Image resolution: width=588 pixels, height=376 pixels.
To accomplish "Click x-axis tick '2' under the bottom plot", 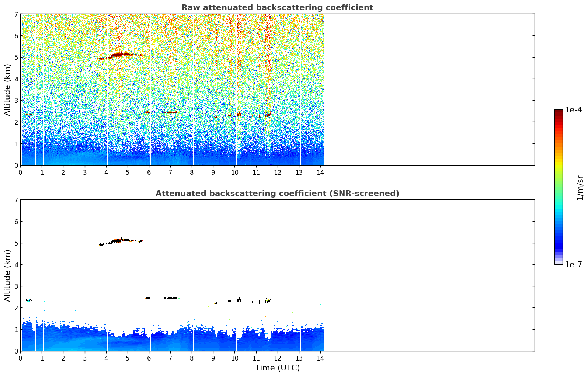I will point(63,358).
